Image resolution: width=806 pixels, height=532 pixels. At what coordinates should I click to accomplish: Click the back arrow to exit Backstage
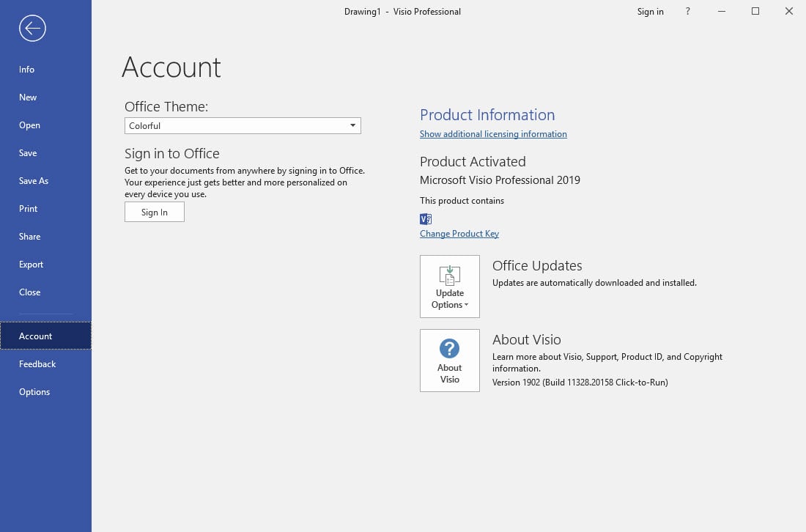point(32,28)
